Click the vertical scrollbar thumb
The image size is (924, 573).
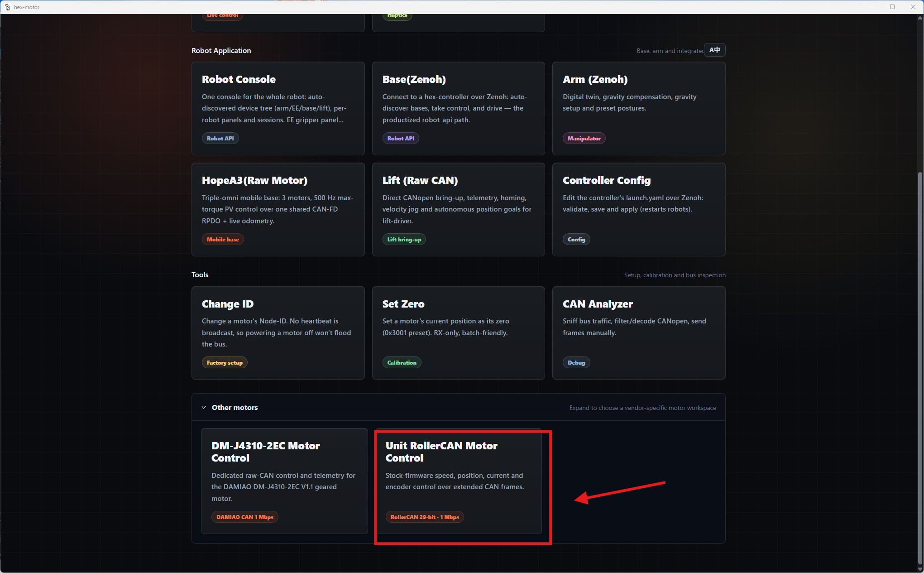coord(920,368)
